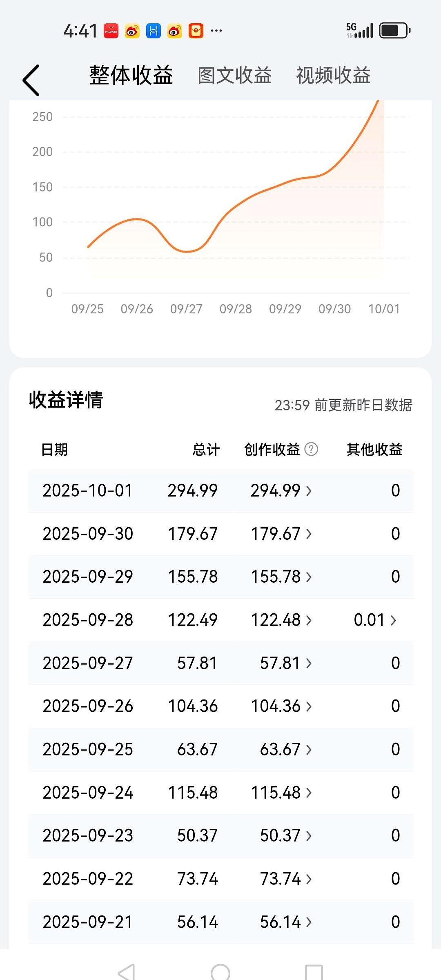
Task: Expand 0.01 other earnings on 2025-09-28
Action: pos(375,620)
